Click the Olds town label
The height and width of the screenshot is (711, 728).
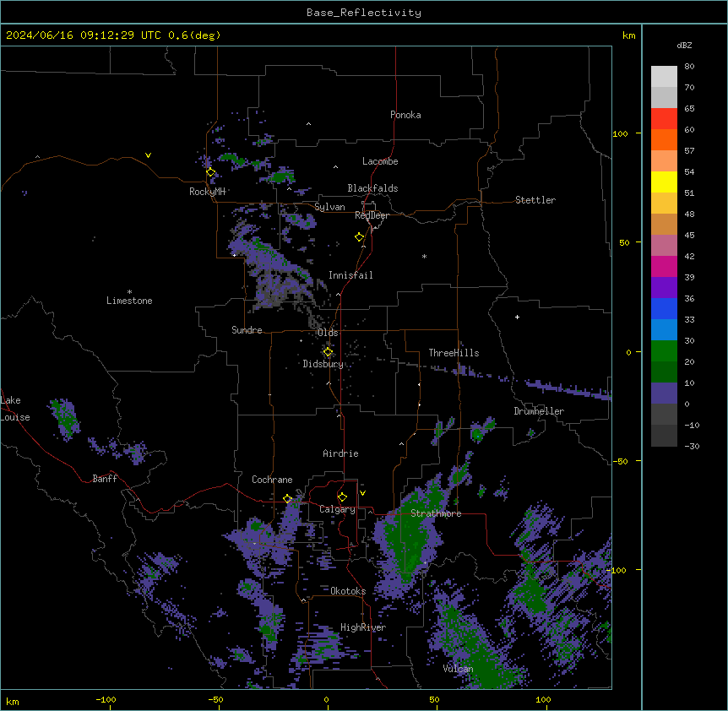click(x=328, y=333)
